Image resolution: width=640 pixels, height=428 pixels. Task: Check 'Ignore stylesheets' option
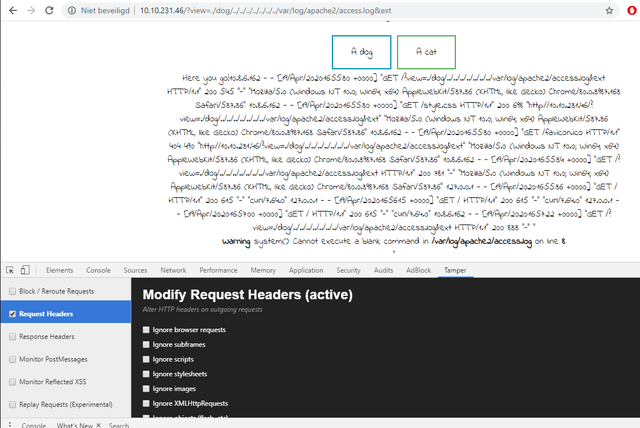point(146,374)
